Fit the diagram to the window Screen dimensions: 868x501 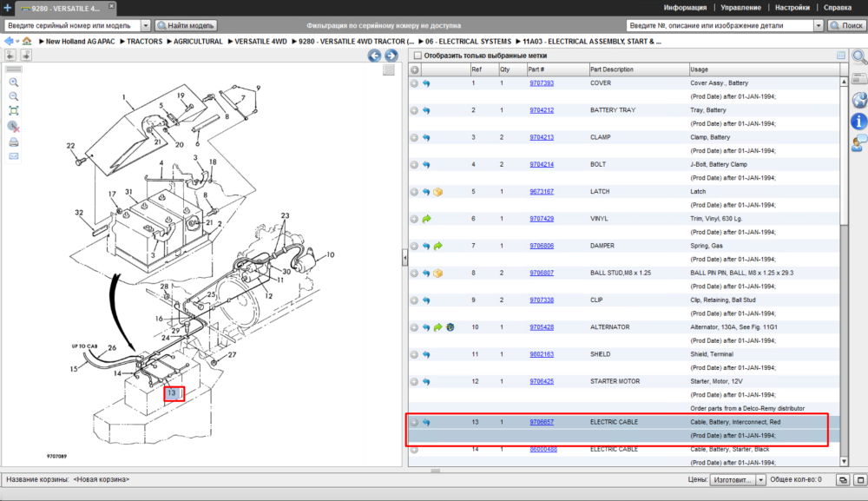[x=14, y=111]
